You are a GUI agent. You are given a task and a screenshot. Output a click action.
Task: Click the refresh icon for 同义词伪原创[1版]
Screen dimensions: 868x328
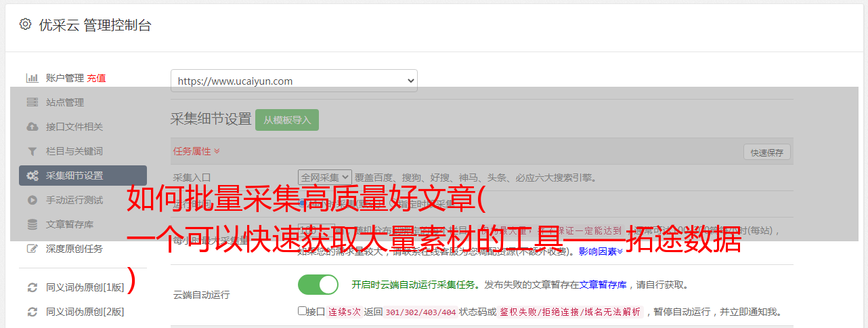pyautogui.click(x=32, y=287)
